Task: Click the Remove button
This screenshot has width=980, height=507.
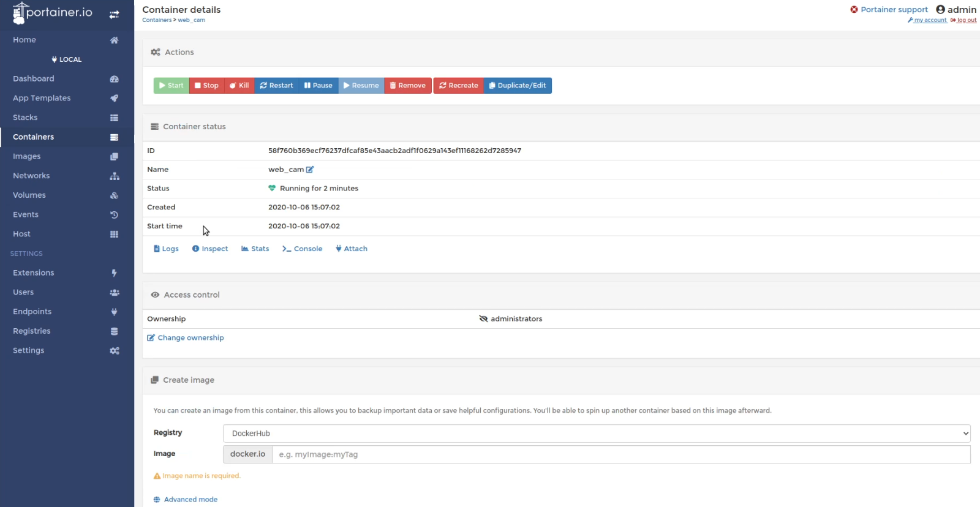Action: 408,86
